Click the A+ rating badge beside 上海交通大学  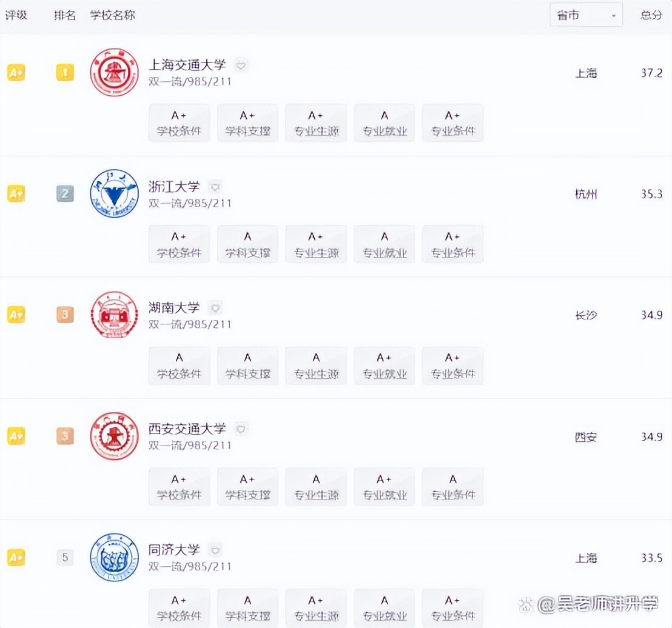pos(16,72)
